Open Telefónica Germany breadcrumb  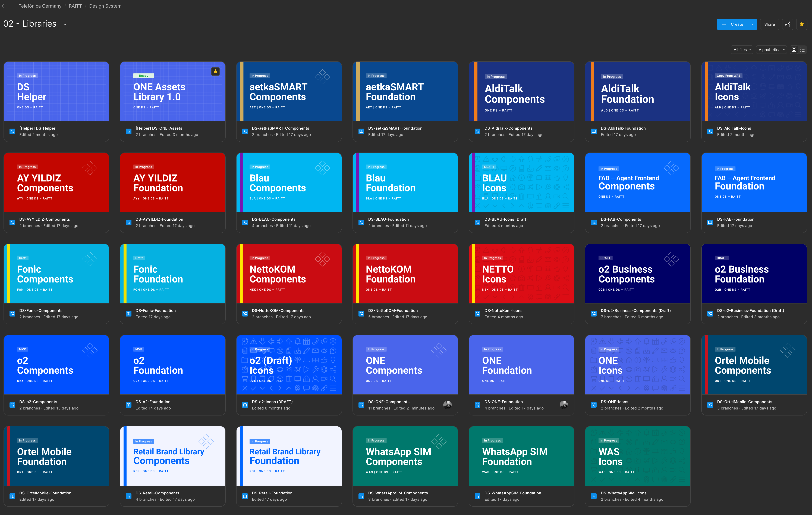40,6
